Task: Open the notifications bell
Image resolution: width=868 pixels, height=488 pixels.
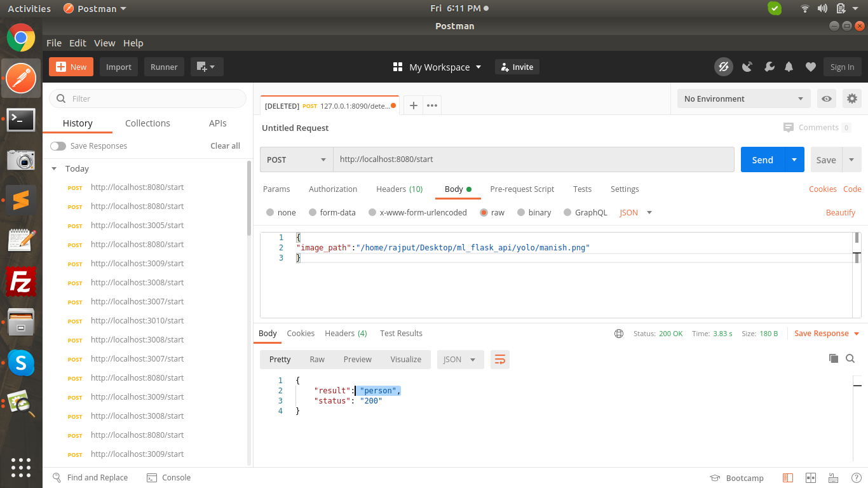Action: tap(789, 67)
